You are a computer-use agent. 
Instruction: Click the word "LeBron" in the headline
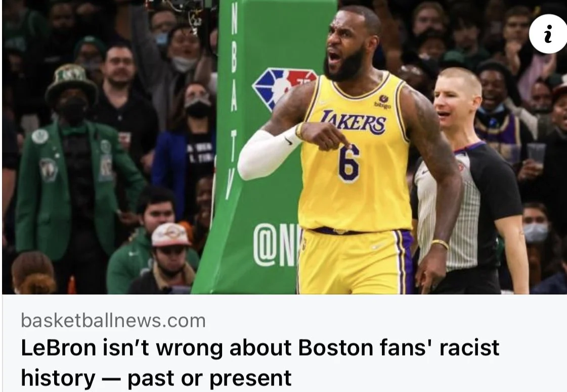pos(58,347)
